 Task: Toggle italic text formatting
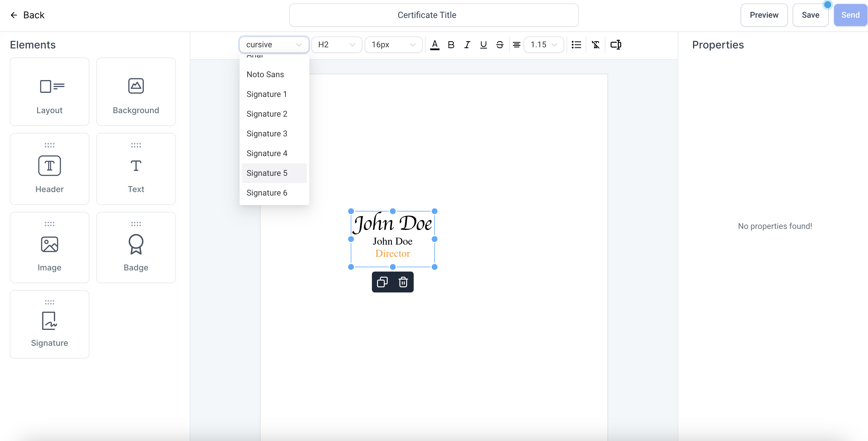(467, 44)
